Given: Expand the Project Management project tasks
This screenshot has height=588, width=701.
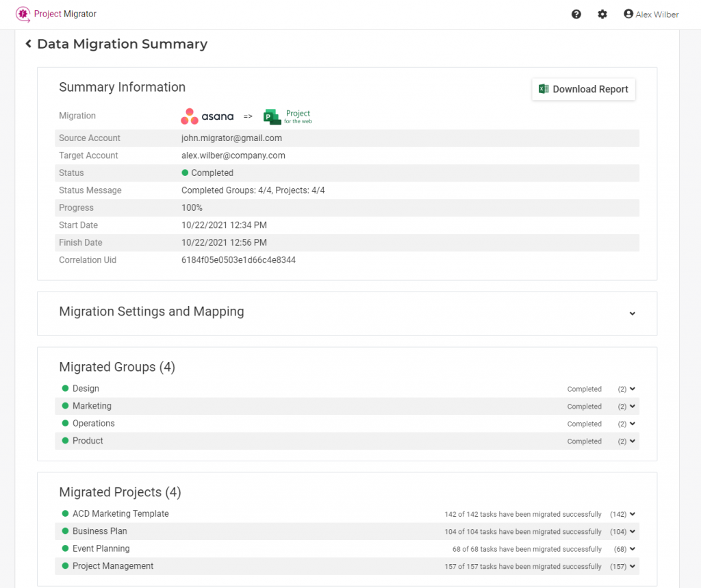Looking at the screenshot, I should tap(633, 566).
